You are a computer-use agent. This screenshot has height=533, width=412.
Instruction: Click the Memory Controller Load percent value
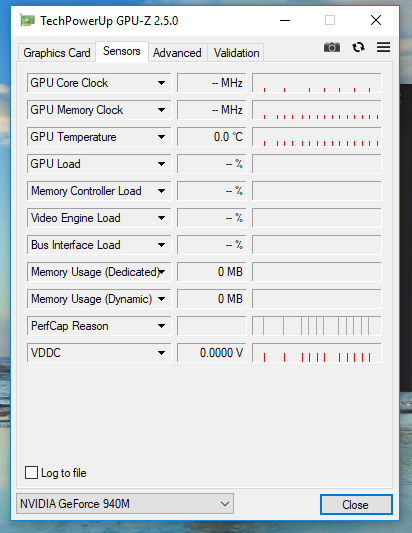(211, 191)
